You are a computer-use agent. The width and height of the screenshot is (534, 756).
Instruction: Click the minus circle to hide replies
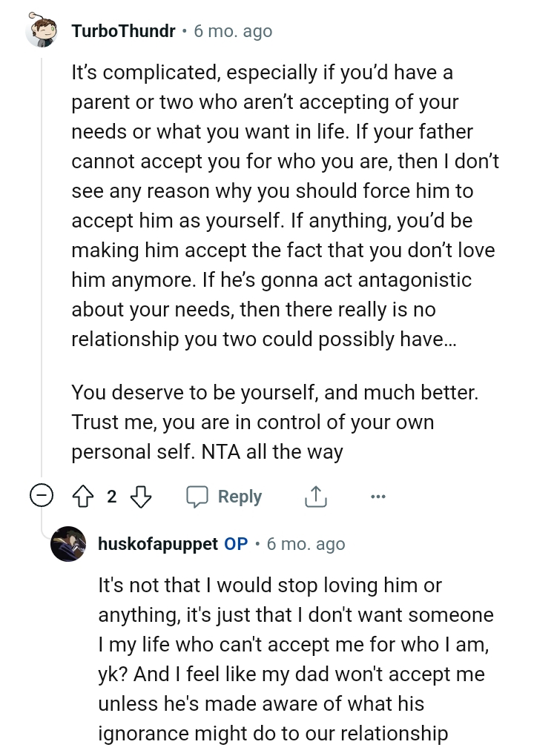tap(42, 497)
